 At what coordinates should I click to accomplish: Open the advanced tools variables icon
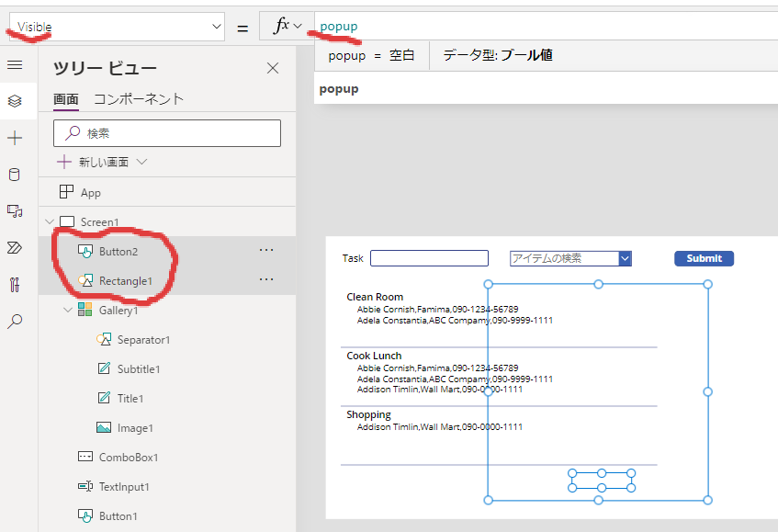[15, 285]
